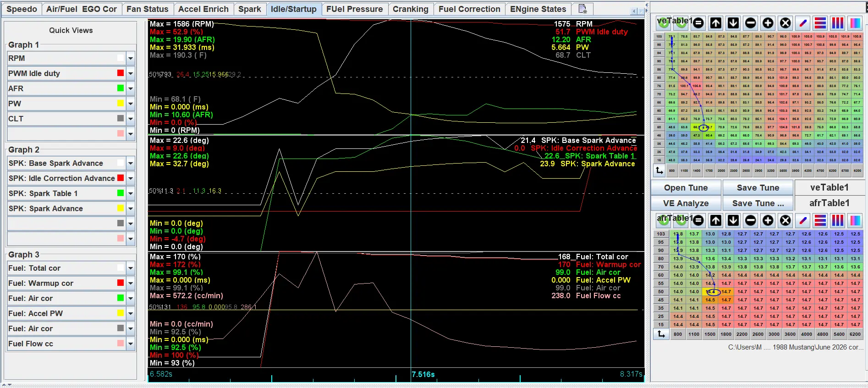Click the new tab page icon
Image resolution: width=868 pixels, height=388 pixels.
pyautogui.click(x=582, y=9)
